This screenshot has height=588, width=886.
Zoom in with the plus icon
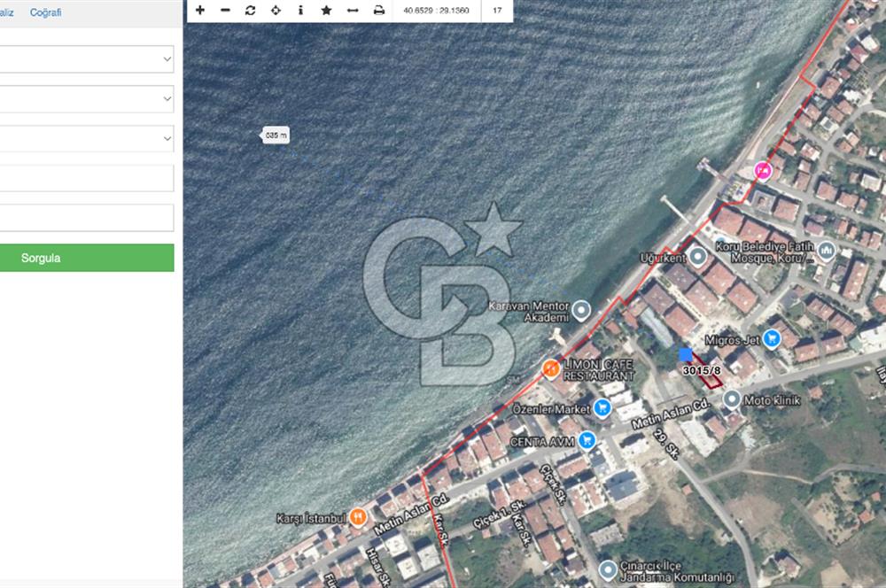(200, 10)
